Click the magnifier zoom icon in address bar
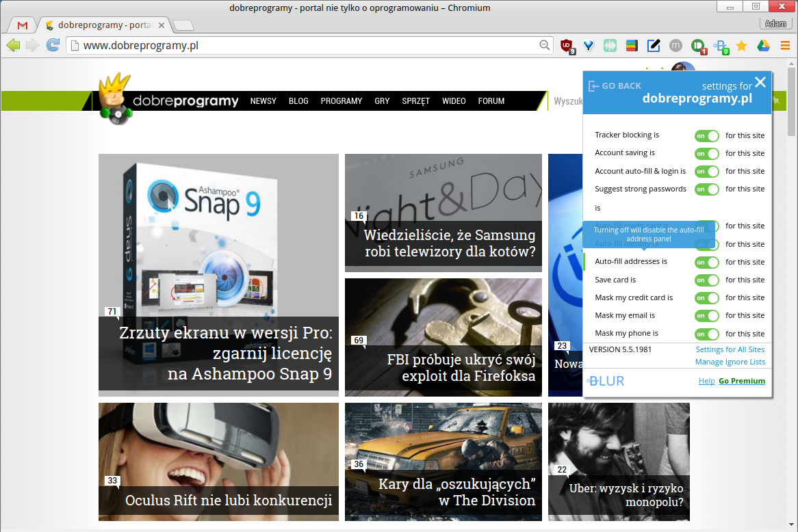 (x=544, y=45)
